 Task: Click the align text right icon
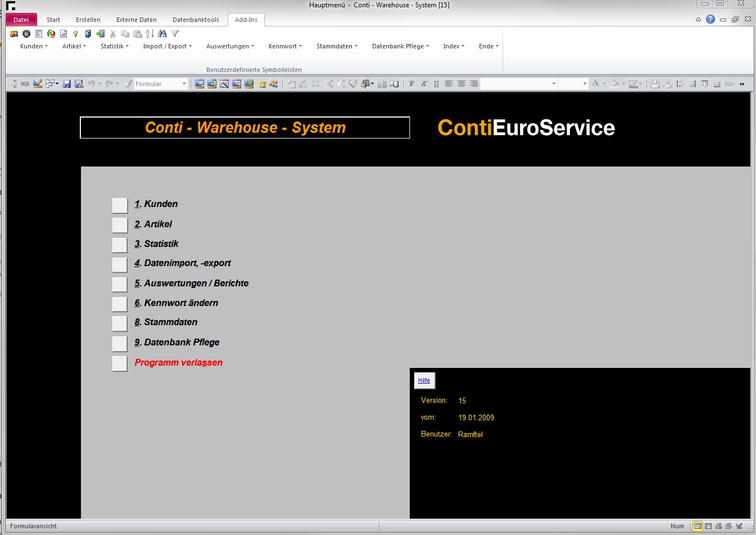click(x=474, y=84)
